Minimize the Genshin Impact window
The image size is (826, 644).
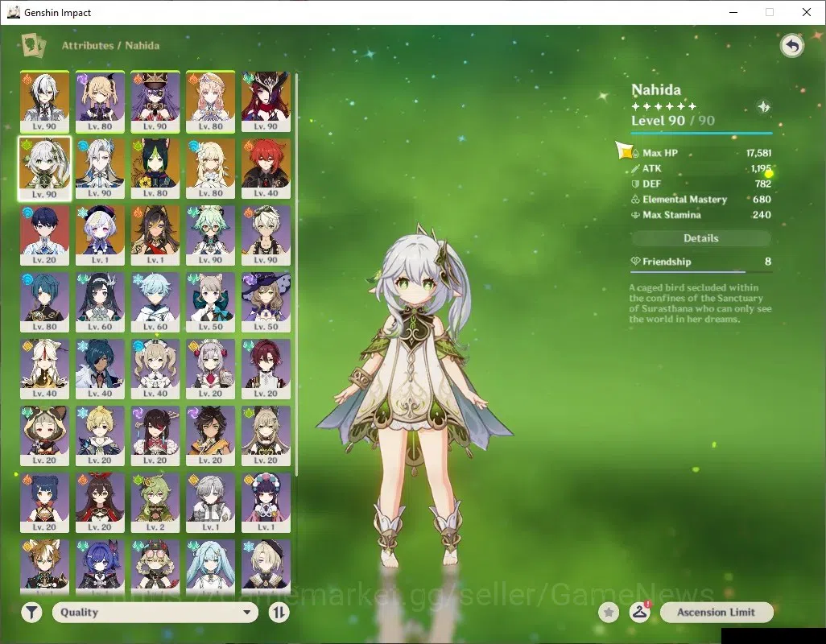pyautogui.click(x=733, y=12)
